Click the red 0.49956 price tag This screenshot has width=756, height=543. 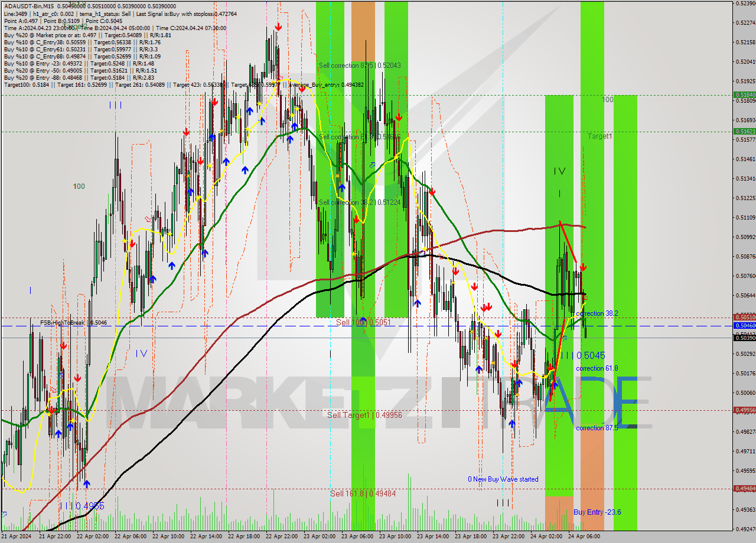[x=745, y=410]
